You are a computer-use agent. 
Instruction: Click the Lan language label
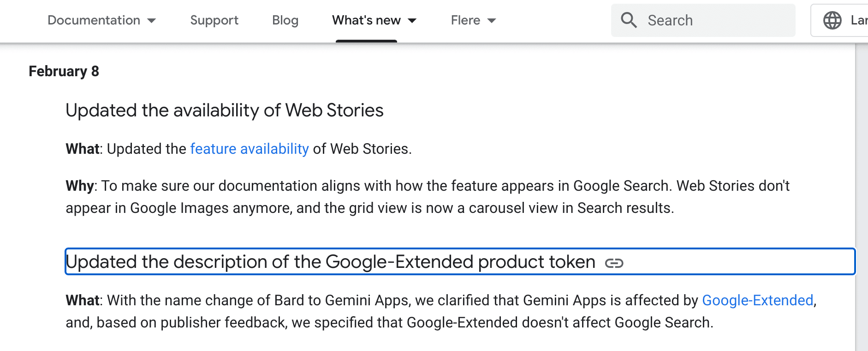click(859, 20)
